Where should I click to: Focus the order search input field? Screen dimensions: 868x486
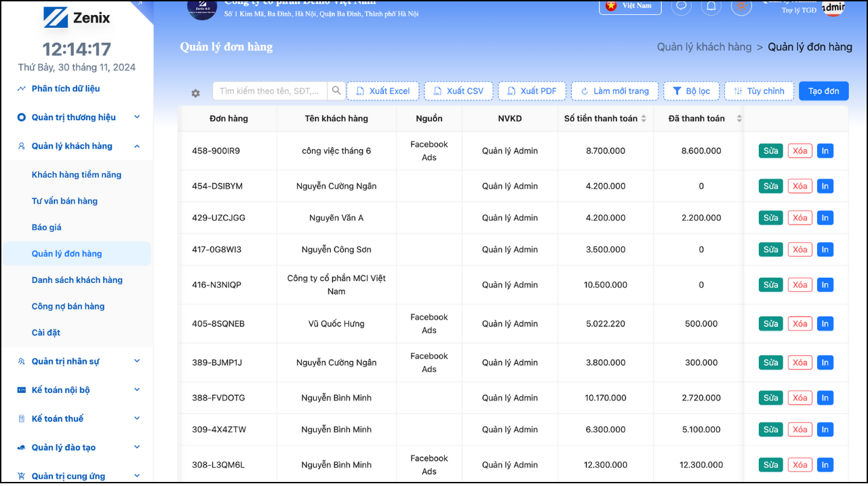coord(271,91)
